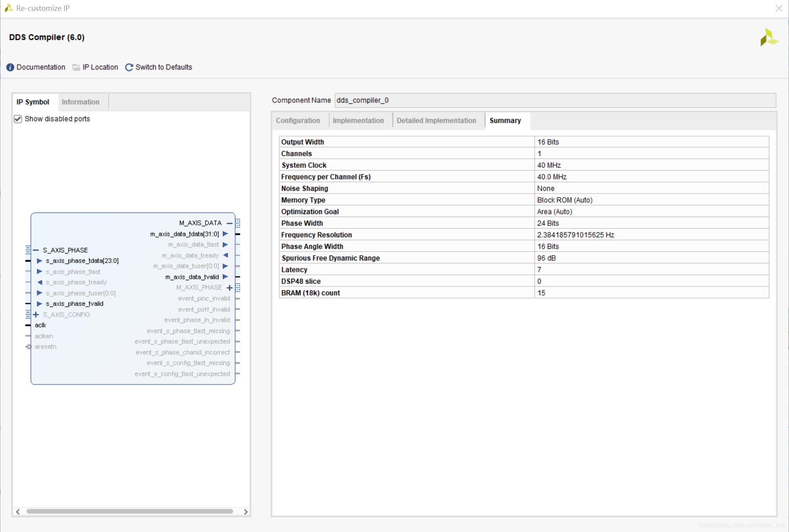The height and width of the screenshot is (532, 789).
Task: Click the Component Name text field
Action: click(x=555, y=100)
